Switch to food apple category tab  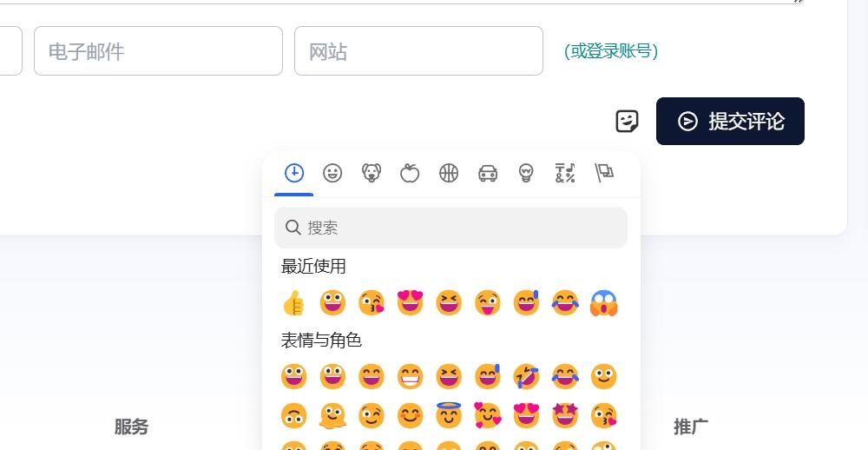tap(410, 173)
